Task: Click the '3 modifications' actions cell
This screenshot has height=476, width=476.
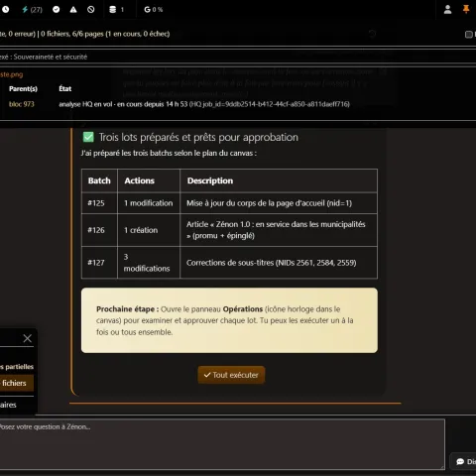Action: click(149, 263)
